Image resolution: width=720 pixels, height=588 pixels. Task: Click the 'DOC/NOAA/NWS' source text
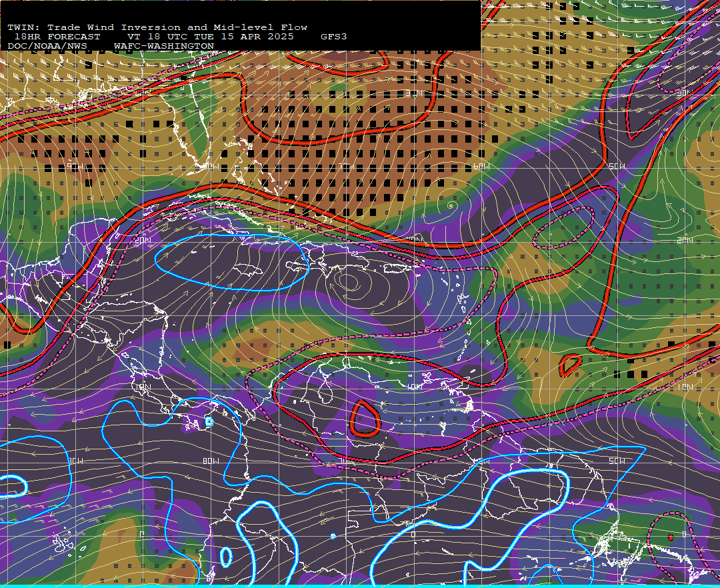click(47, 47)
